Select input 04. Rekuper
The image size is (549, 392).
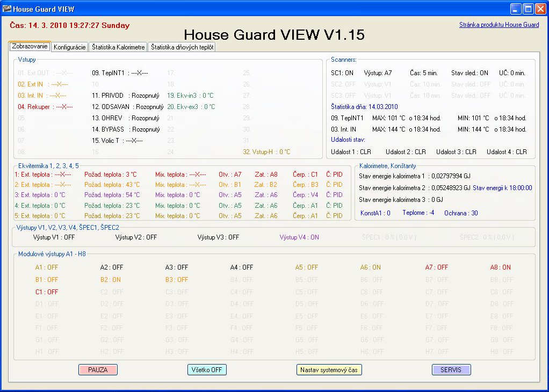coord(45,107)
